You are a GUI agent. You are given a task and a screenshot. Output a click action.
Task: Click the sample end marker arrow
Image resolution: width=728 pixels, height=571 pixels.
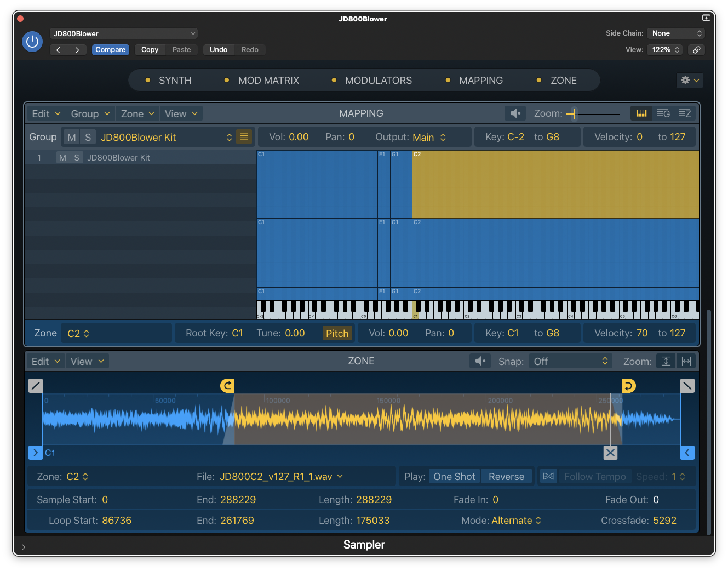[x=687, y=453]
